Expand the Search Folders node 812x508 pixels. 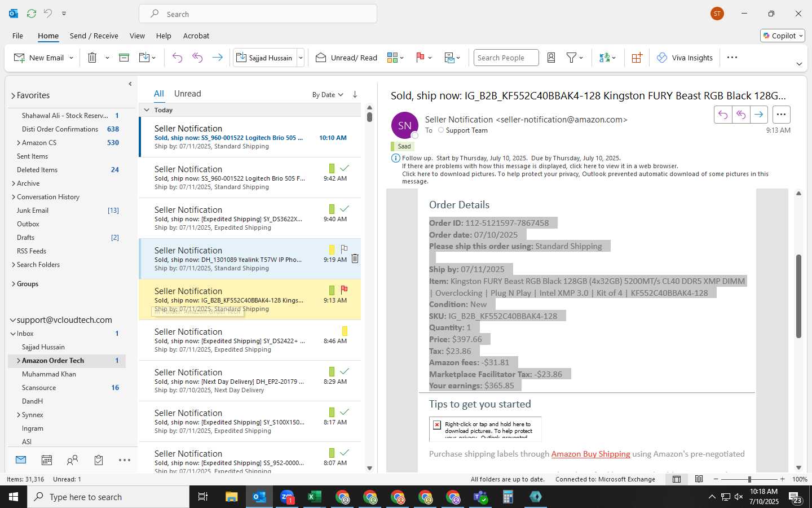click(13, 265)
